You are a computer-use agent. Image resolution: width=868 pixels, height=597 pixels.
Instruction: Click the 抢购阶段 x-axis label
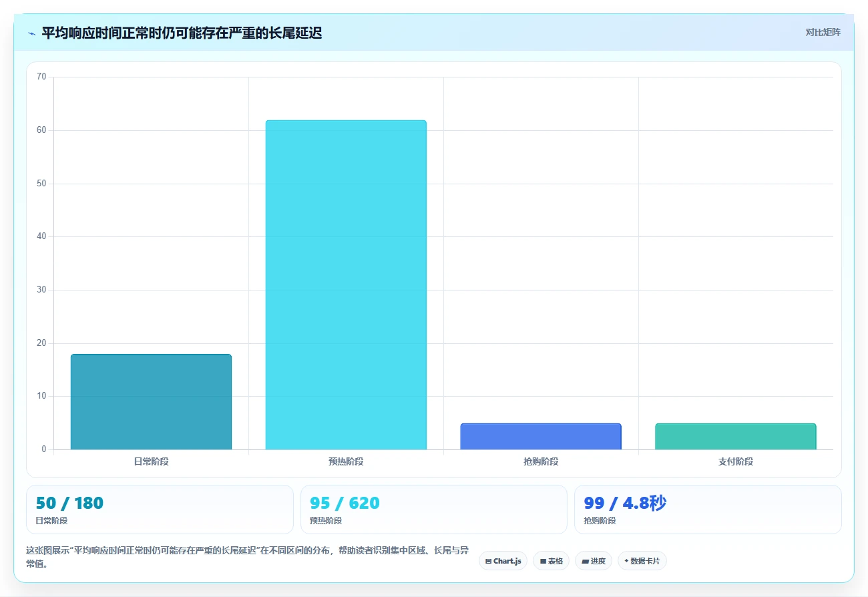pyautogui.click(x=541, y=461)
